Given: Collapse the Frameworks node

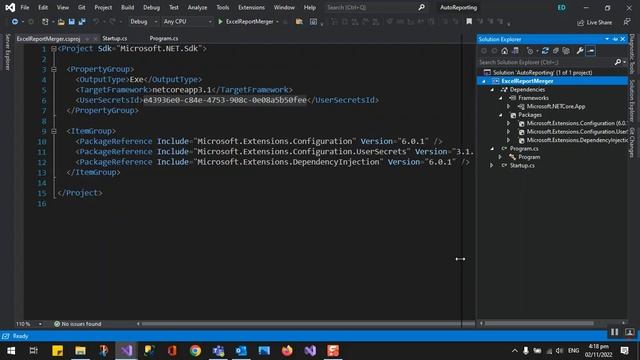Looking at the screenshot, I should point(500,98).
